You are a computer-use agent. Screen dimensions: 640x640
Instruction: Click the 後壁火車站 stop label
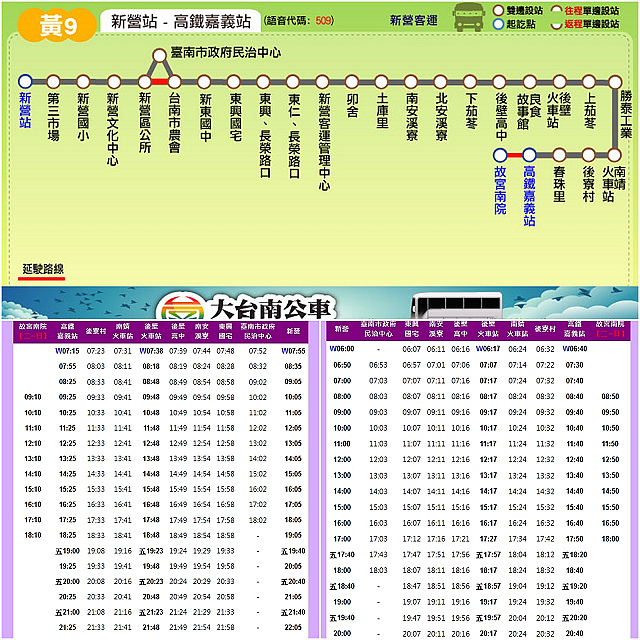(x=559, y=110)
